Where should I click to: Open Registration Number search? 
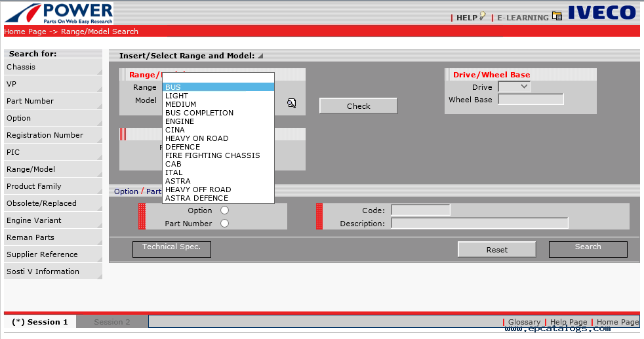[53, 135]
